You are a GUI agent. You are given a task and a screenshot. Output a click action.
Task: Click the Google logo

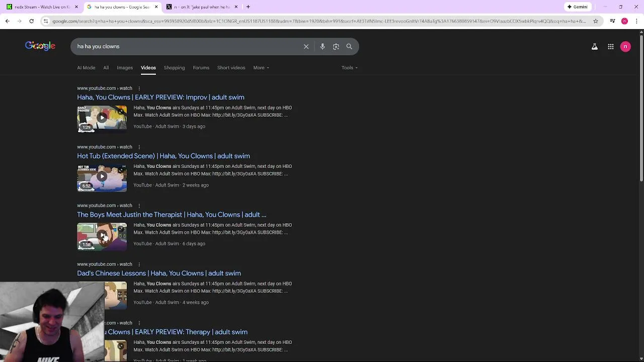(x=40, y=46)
